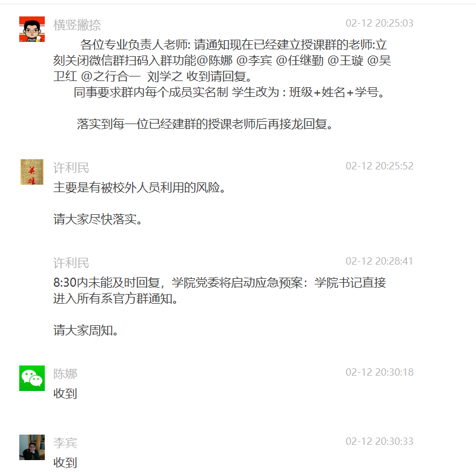Open 许利民's gold book avatar

click(32, 172)
